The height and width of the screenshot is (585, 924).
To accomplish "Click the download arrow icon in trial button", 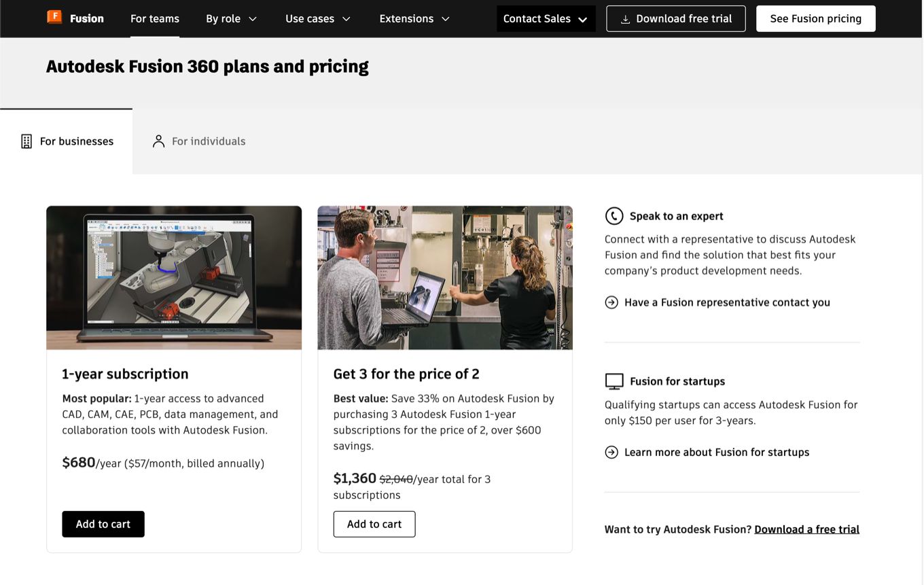I will (x=625, y=19).
